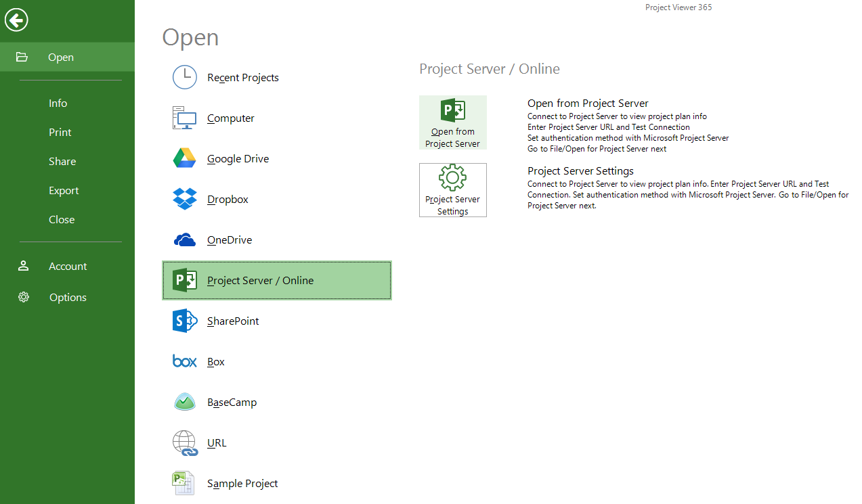Select the OneDrive label

pos(230,239)
